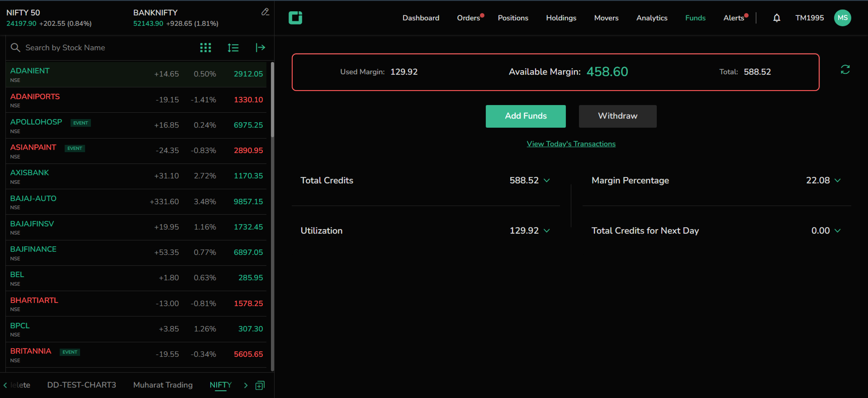Click the Withdraw button
The image size is (868, 398).
(617, 116)
